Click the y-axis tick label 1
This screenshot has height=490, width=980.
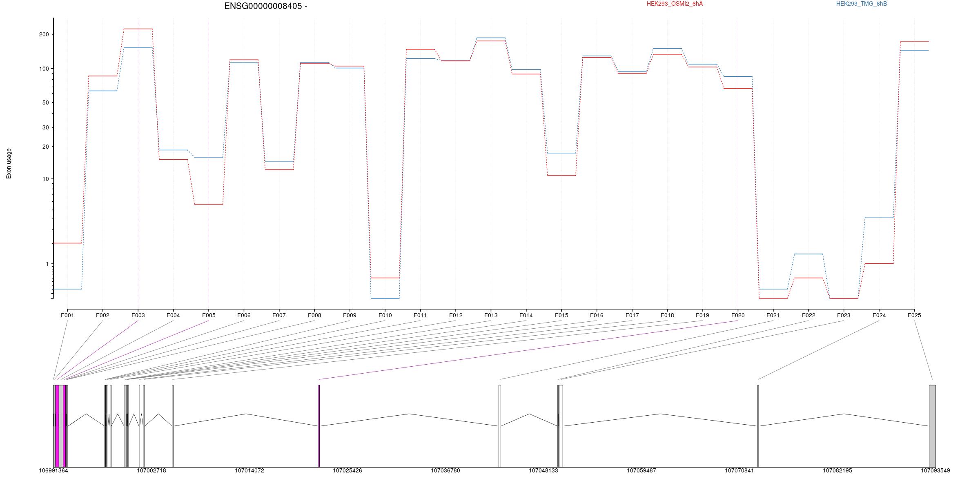(47, 264)
